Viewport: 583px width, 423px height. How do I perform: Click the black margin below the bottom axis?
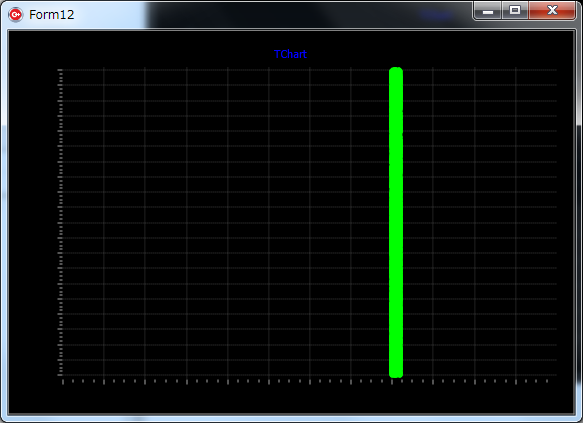coord(292,399)
